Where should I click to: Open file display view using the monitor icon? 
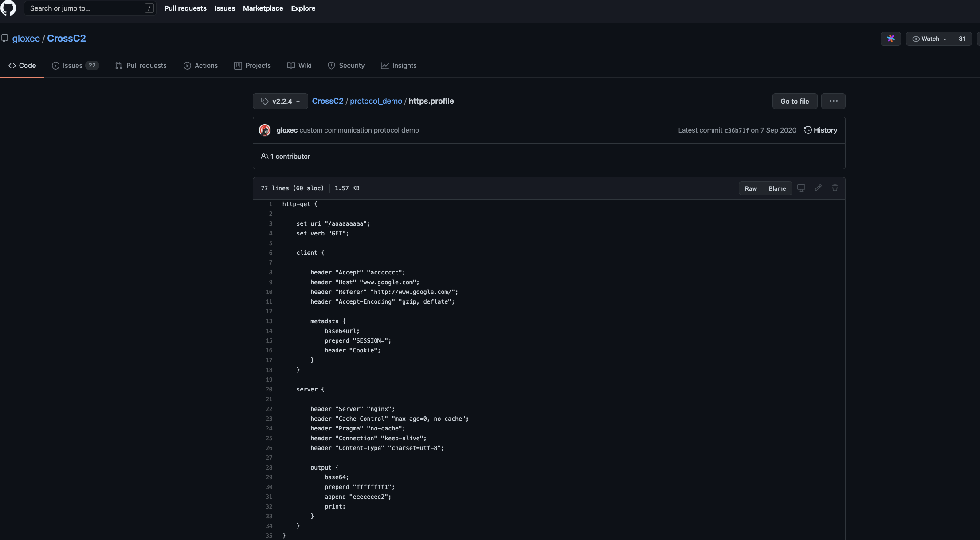pos(801,188)
